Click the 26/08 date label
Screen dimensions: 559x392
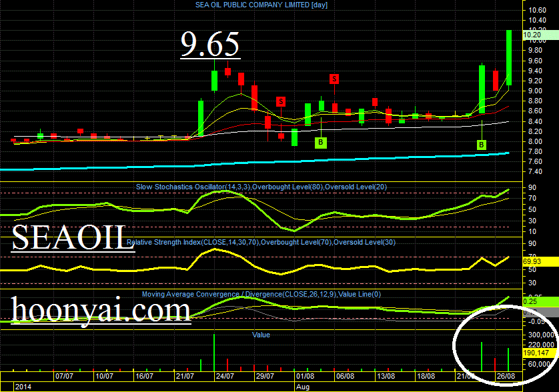[x=506, y=376]
